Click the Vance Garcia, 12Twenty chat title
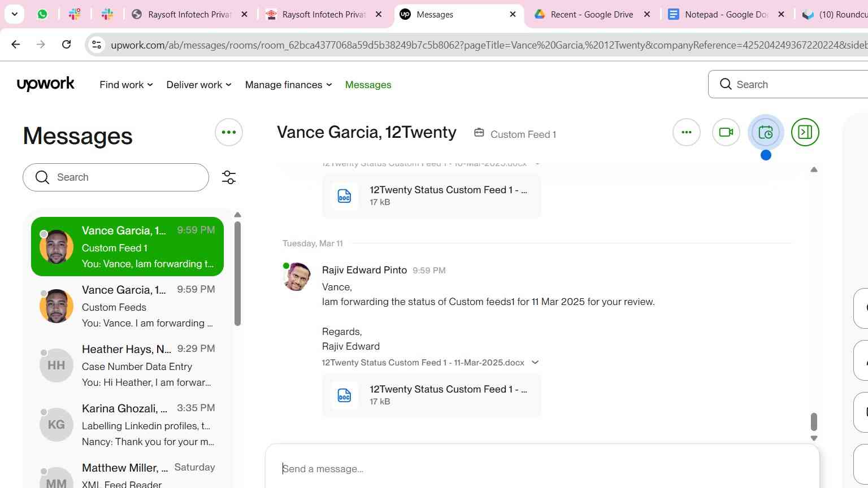868x488 pixels. (367, 132)
